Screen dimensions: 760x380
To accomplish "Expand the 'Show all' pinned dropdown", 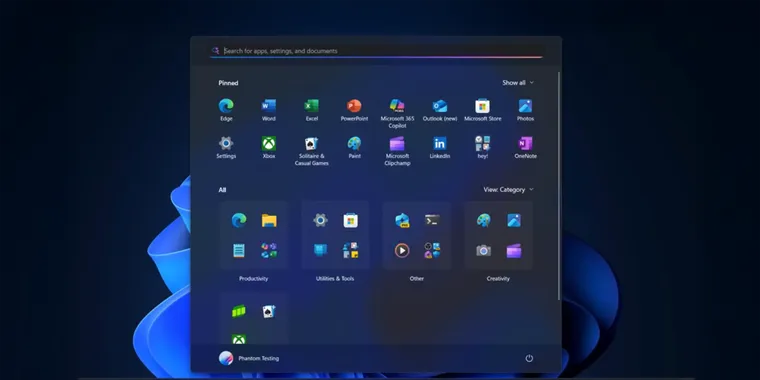I will pos(518,83).
